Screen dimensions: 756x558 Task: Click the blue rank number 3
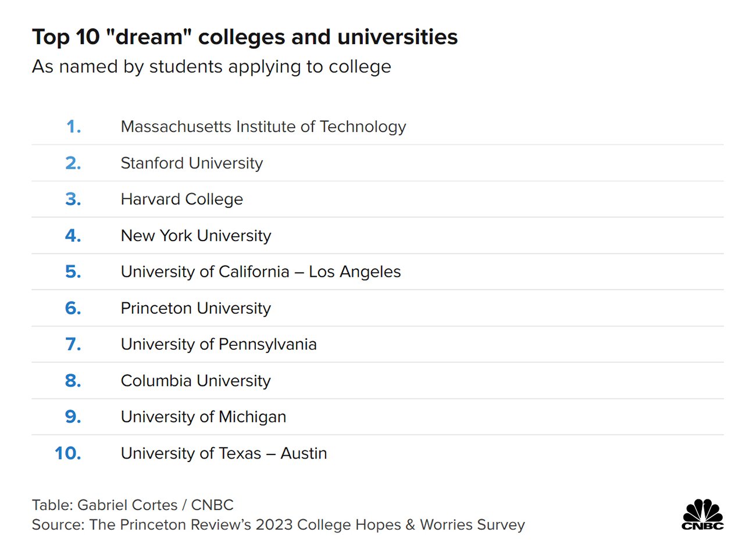click(73, 199)
